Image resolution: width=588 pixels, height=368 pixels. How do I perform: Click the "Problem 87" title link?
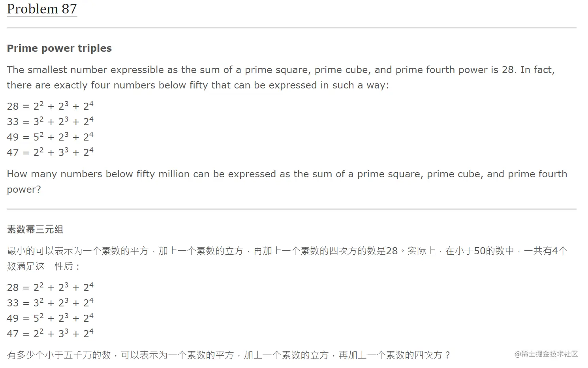42,9
